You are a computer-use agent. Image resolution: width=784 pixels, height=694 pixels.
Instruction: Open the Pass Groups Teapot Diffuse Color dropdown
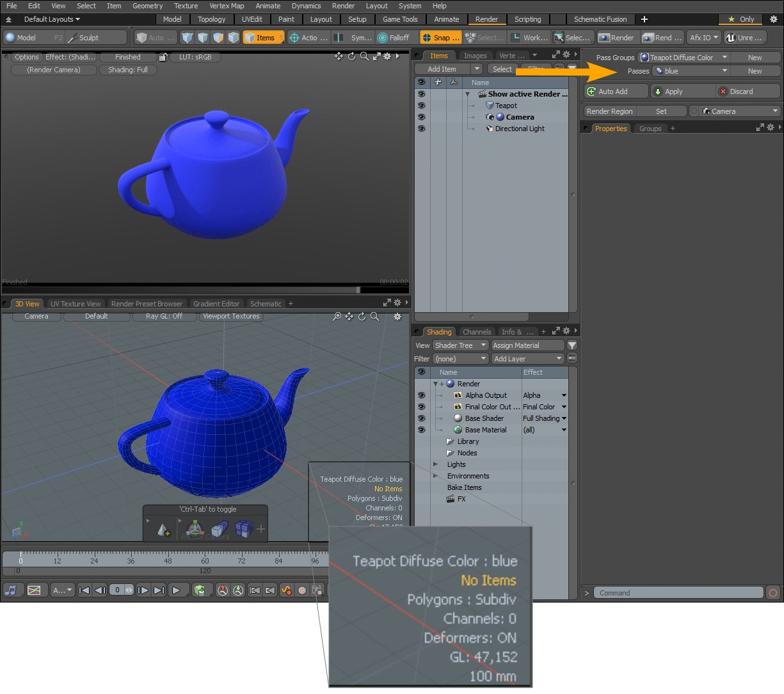tap(684, 58)
